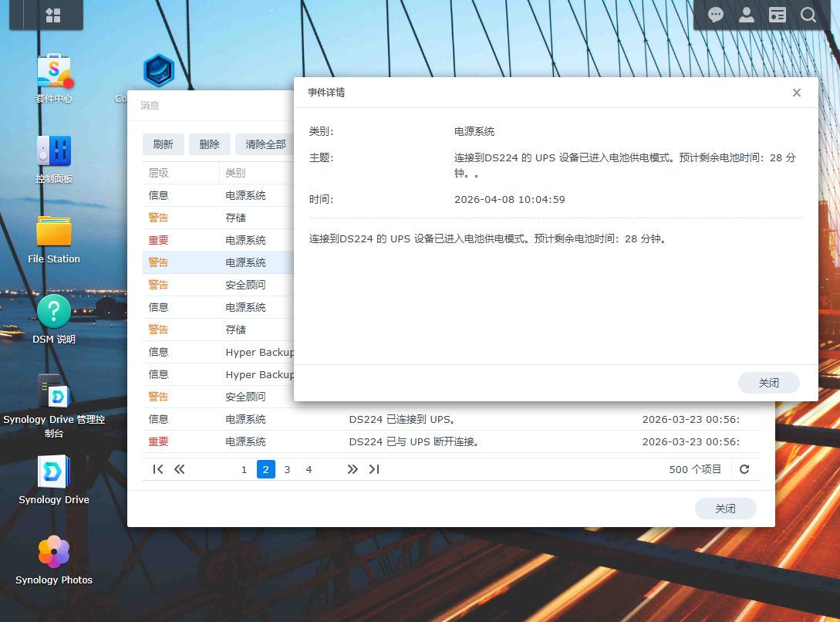Open the widgets panel icon
Screen dimensions: 840x622
coord(778,15)
